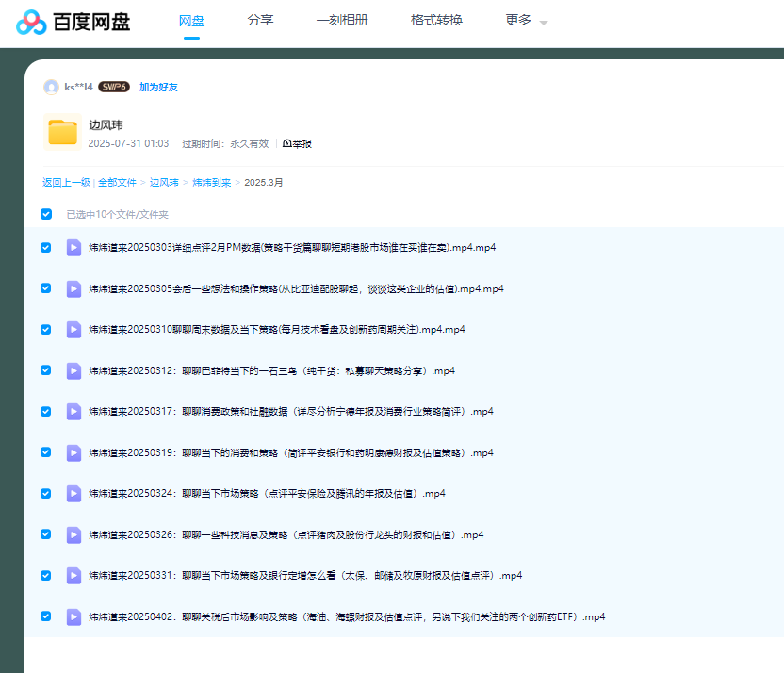Click 返回上一级 breadcrumb link

click(x=66, y=183)
